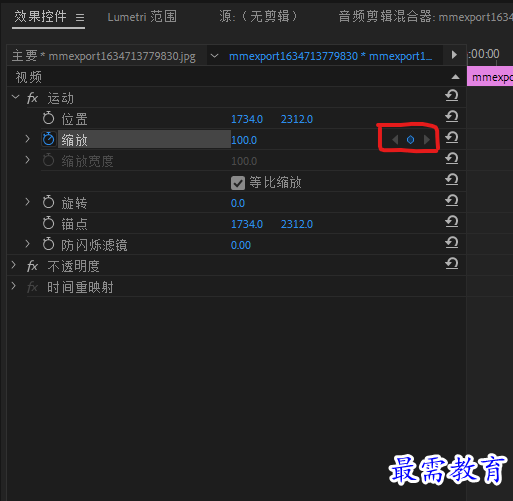Click the 锚点 X value 1734.0

247,224
